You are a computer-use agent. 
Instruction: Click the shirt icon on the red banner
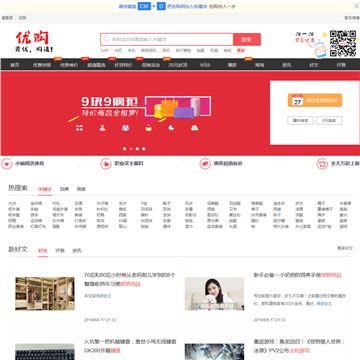point(125,128)
